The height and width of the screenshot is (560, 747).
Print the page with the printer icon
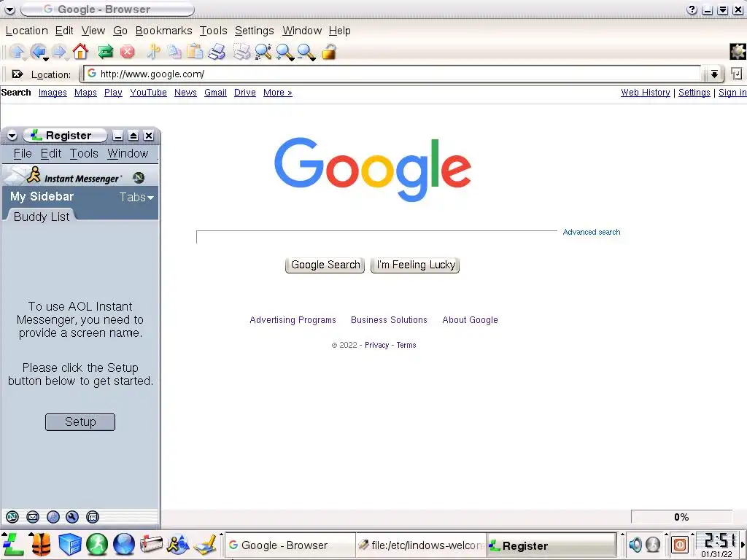(x=217, y=52)
